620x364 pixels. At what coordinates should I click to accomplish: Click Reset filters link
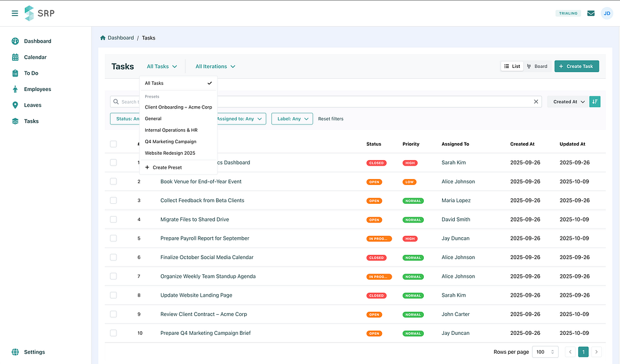(x=330, y=119)
